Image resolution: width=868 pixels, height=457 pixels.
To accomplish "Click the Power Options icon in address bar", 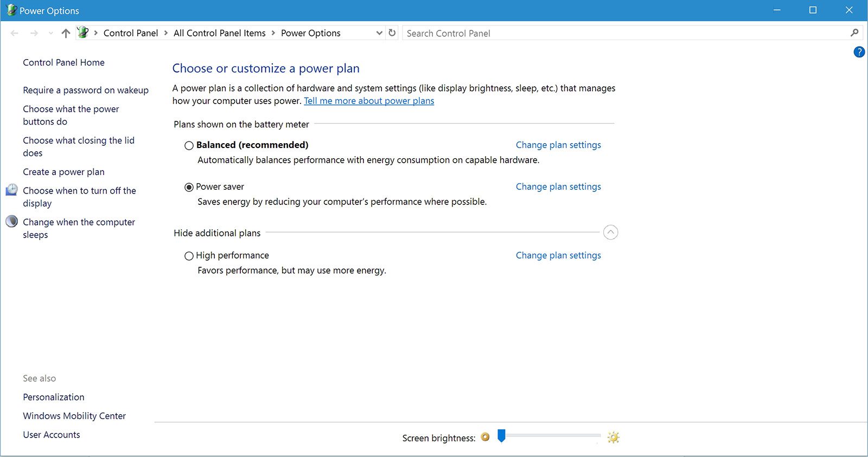I will tap(82, 33).
